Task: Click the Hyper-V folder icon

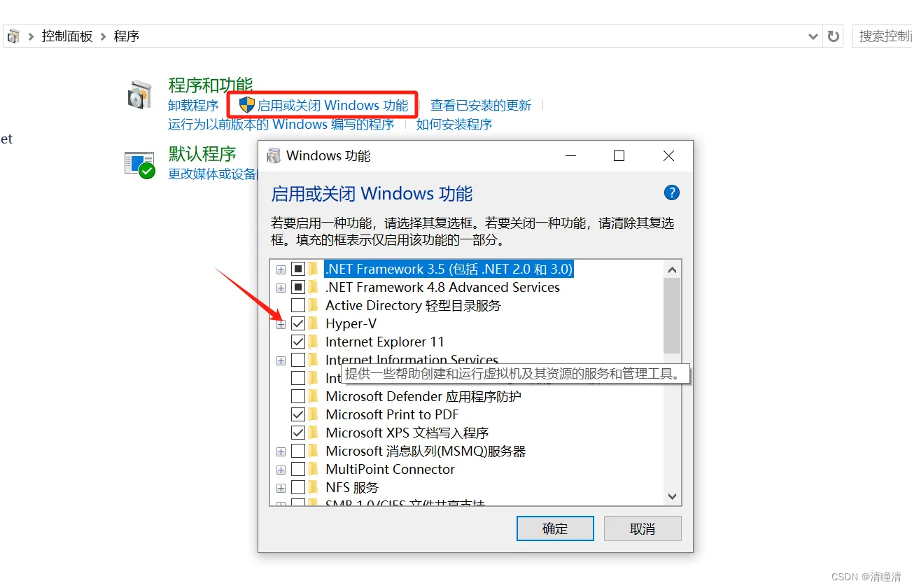Action: click(x=314, y=323)
